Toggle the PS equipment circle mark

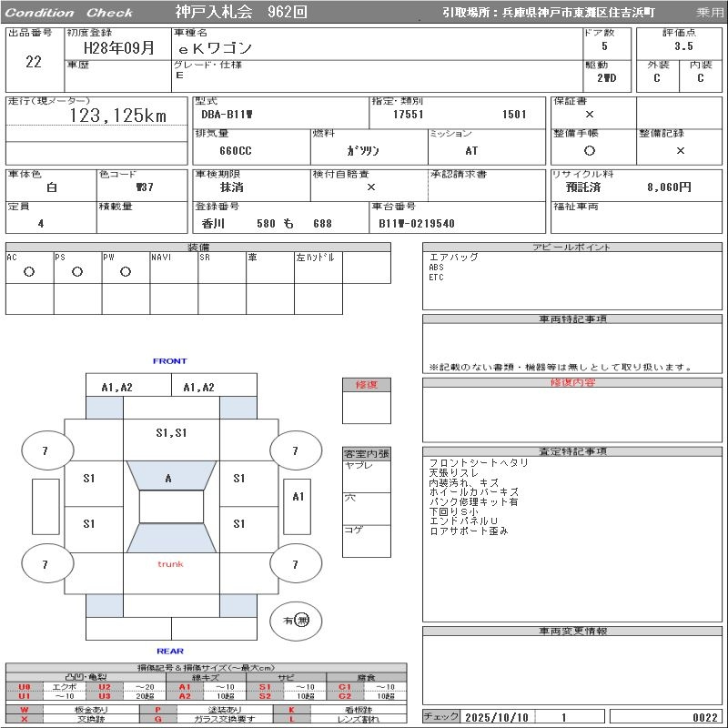pyautogui.click(x=77, y=271)
